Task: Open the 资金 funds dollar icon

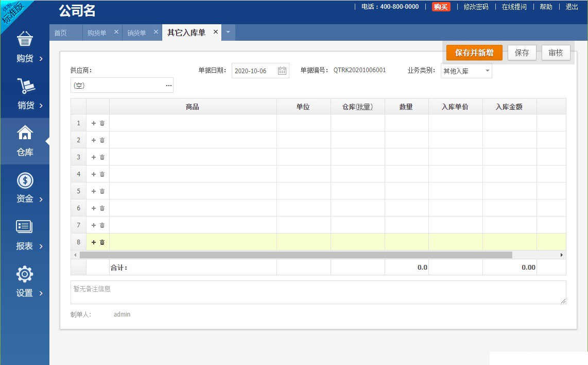Action: pos(25,180)
